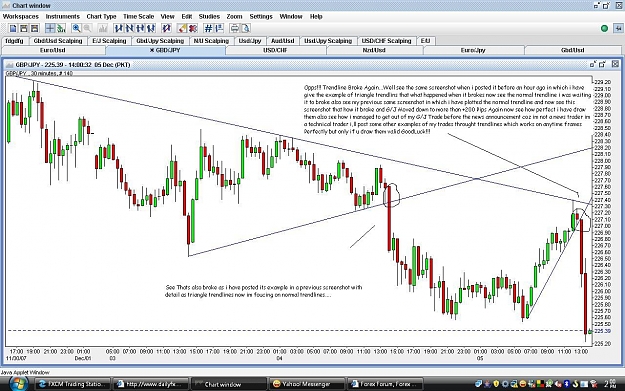Open Windows Start orb
This screenshot has height=391, width=625.
[x=18, y=384]
